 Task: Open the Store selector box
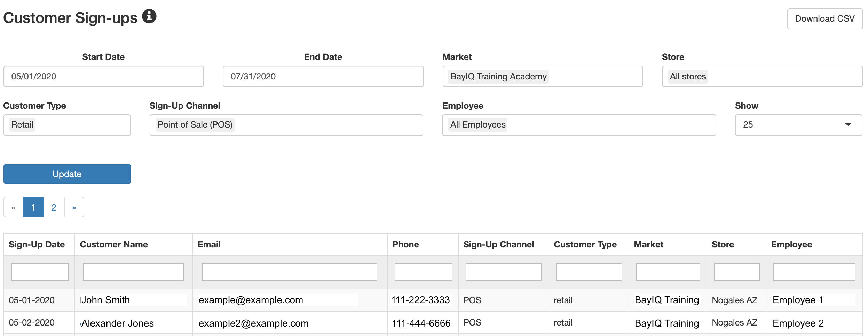(x=762, y=76)
